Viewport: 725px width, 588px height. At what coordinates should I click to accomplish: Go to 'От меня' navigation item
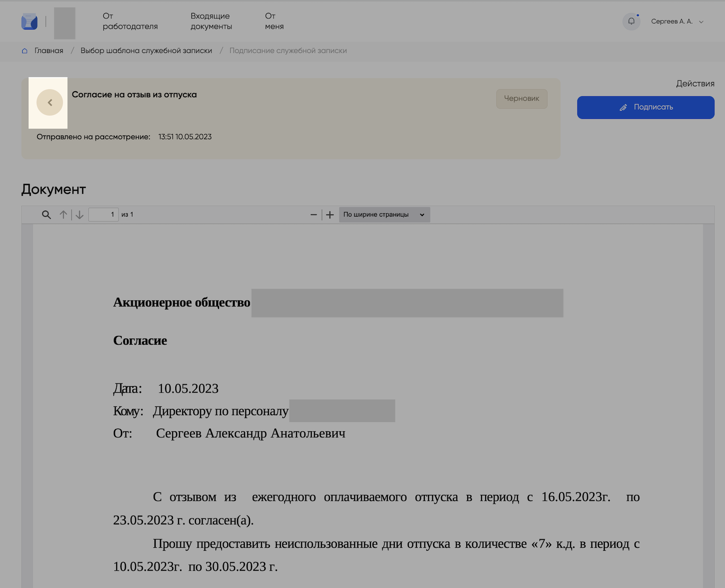coord(274,21)
